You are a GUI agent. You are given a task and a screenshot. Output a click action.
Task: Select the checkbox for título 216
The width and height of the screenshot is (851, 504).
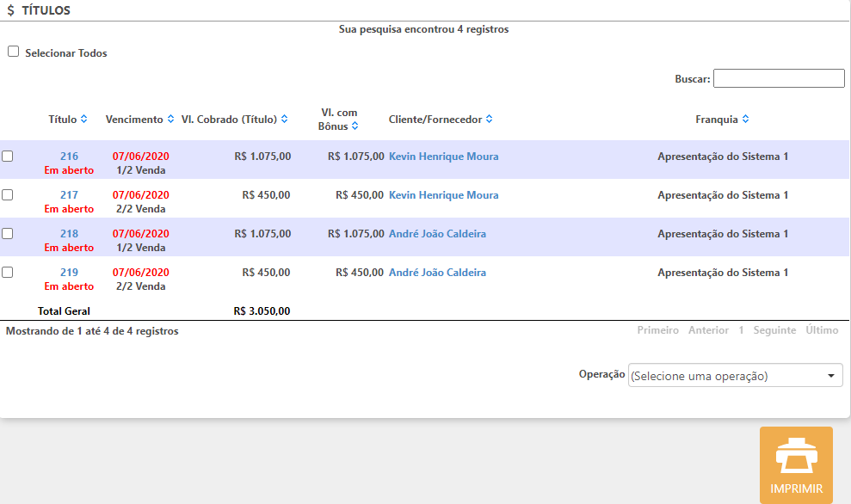click(x=8, y=157)
